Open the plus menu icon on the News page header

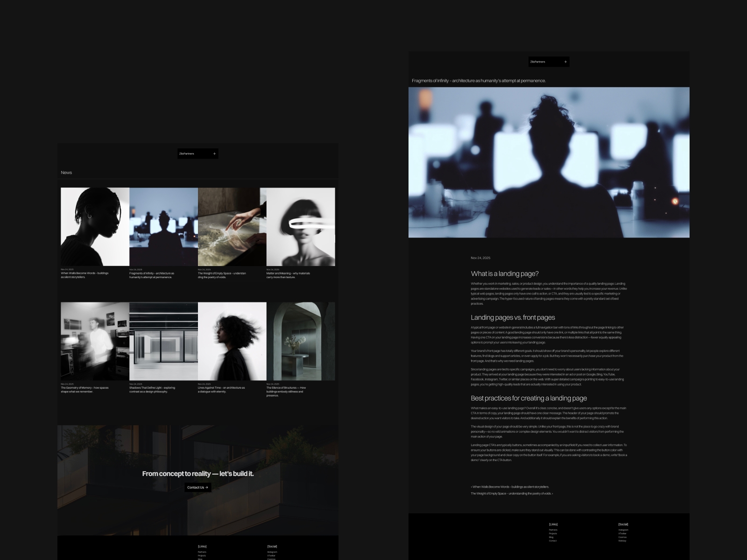(x=214, y=154)
